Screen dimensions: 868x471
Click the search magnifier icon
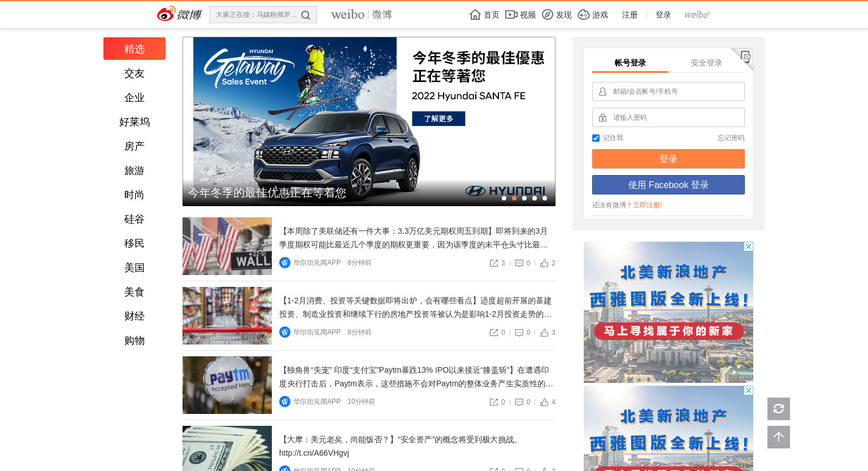click(x=306, y=15)
